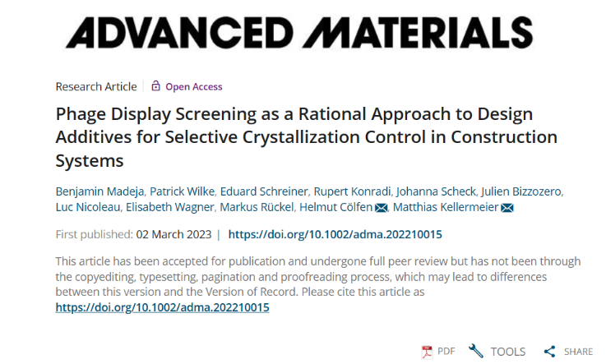Open the TOOLS menu label
This screenshot has height=364, width=606.
point(508,352)
